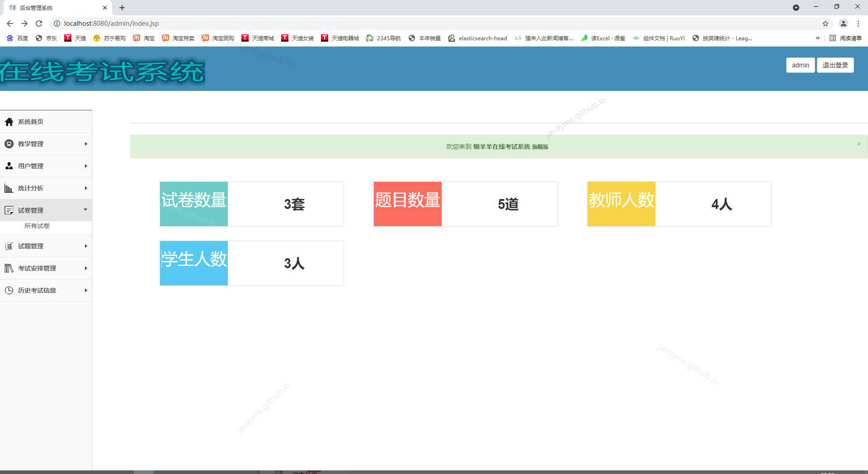The height and width of the screenshot is (474, 868).
Task: Click the 教学管理 sidebar icon
Action: pos(9,143)
